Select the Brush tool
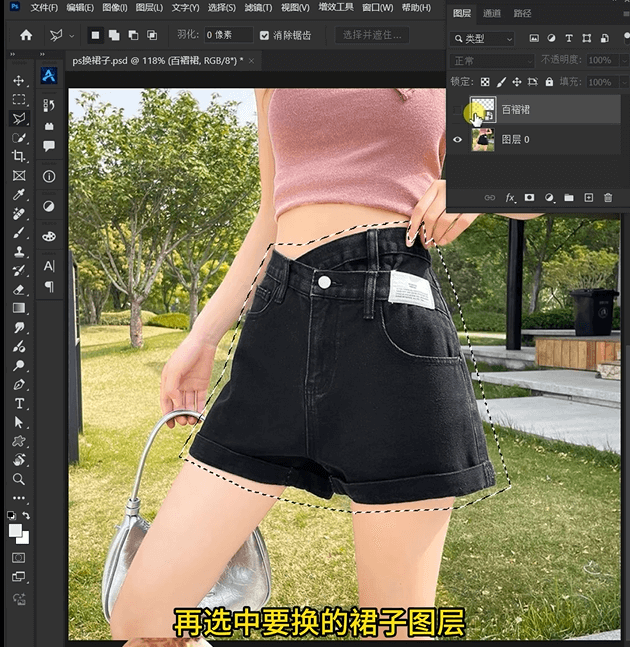The image size is (630, 647). (19, 233)
